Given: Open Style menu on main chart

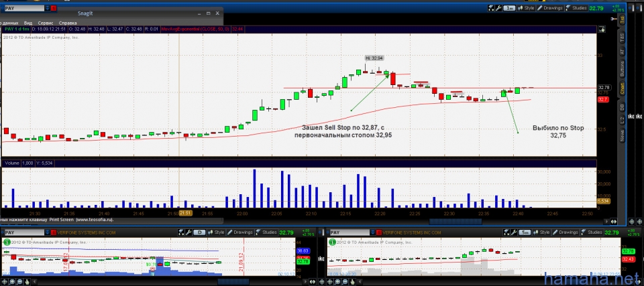Looking at the screenshot, I should tap(526, 8).
